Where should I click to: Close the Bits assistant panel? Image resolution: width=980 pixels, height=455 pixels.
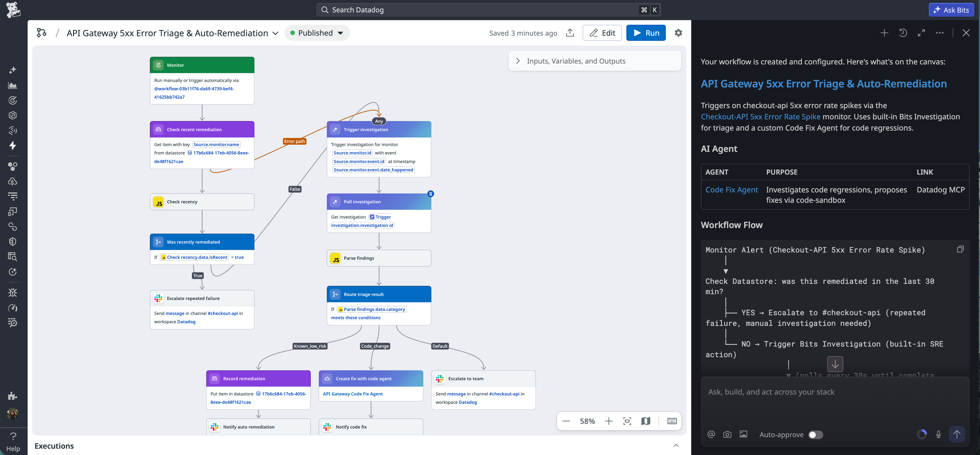pos(966,33)
